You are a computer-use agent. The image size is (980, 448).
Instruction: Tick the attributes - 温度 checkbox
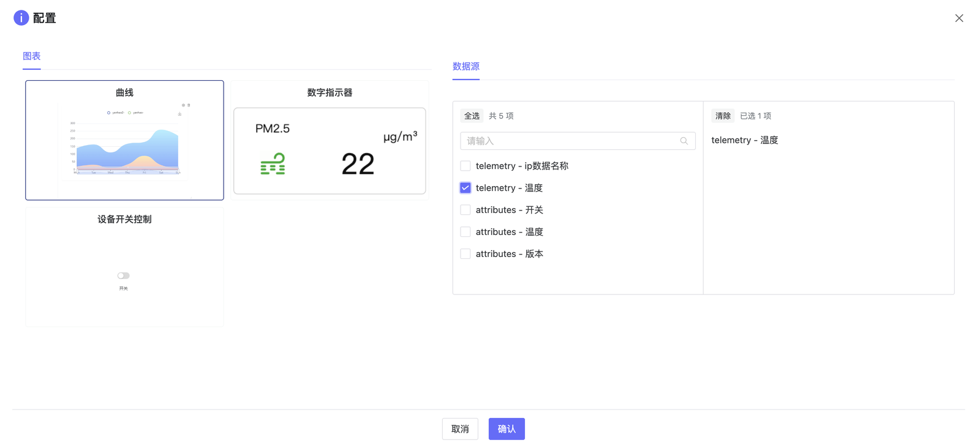(x=466, y=232)
